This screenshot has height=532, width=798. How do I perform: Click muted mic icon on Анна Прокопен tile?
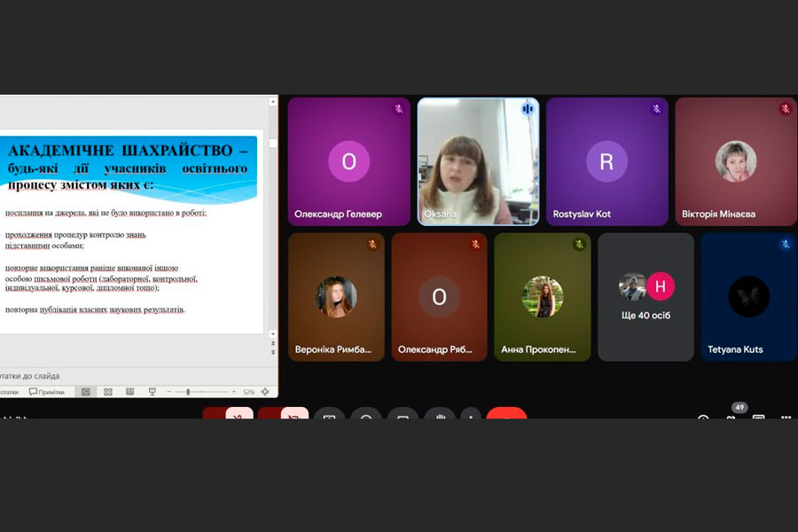pos(579,245)
